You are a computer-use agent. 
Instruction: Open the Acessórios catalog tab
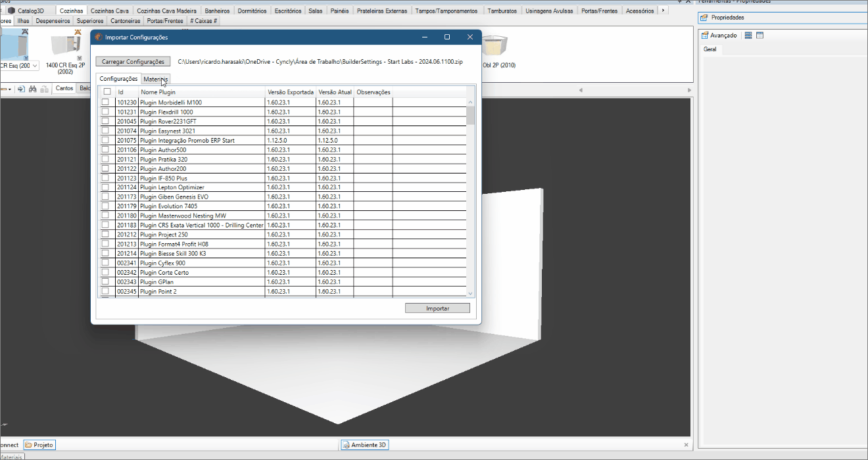click(640, 11)
